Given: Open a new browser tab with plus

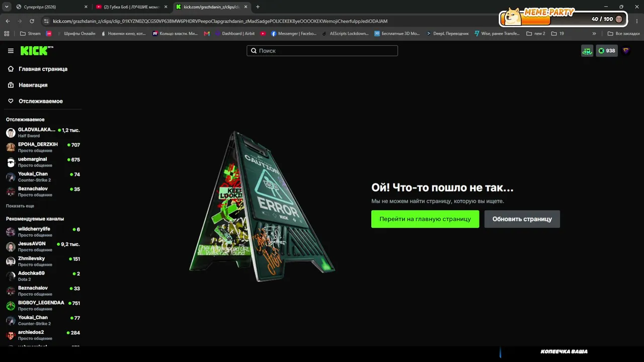Looking at the screenshot, I should [x=258, y=7].
